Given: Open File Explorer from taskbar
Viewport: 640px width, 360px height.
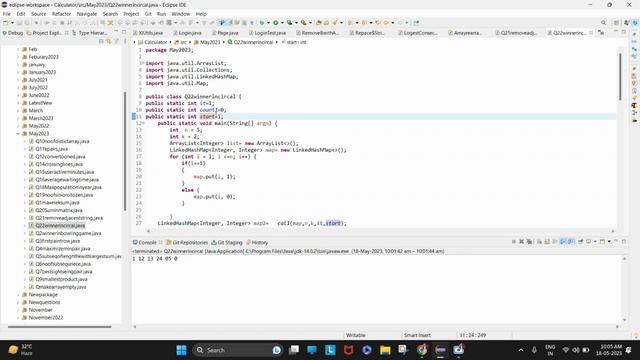Looking at the screenshot, I should (x=385, y=350).
